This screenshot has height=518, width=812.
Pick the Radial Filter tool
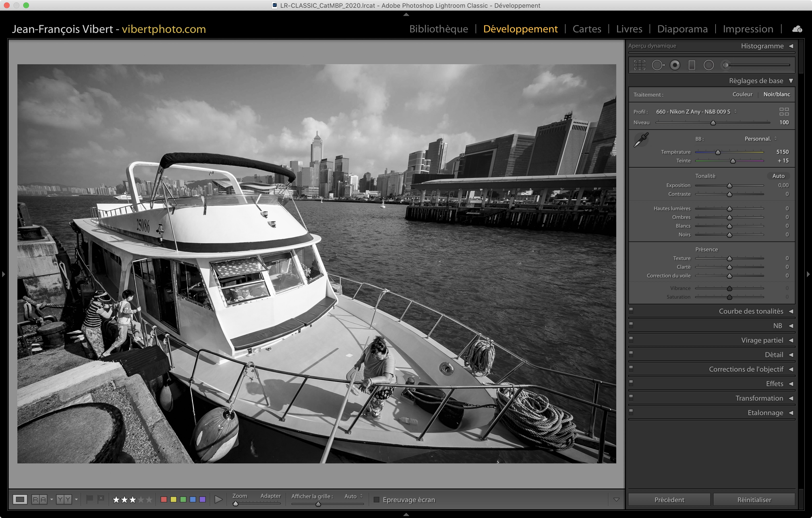pos(709,65)
